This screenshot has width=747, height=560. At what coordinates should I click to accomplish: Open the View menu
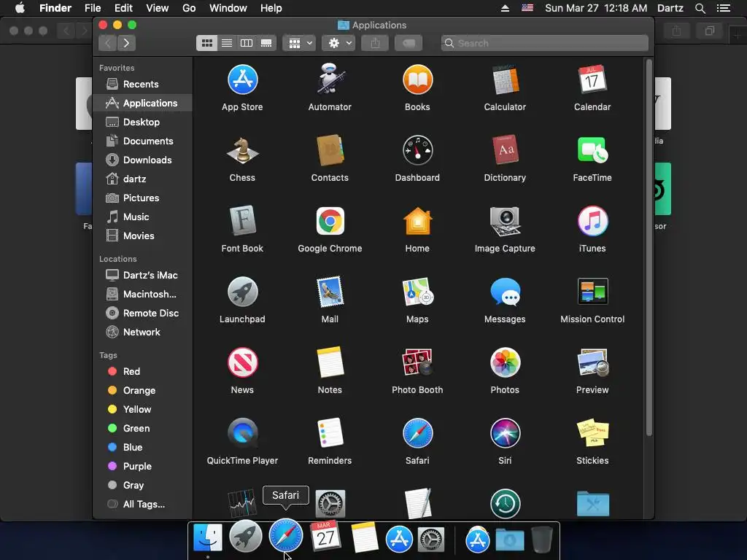(158, 8)
